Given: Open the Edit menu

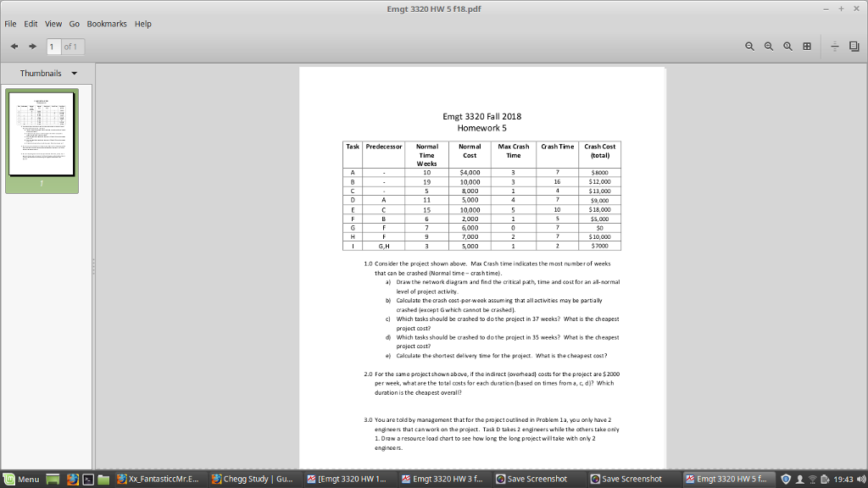Looking at the screenshot, I should click(31, 24).
